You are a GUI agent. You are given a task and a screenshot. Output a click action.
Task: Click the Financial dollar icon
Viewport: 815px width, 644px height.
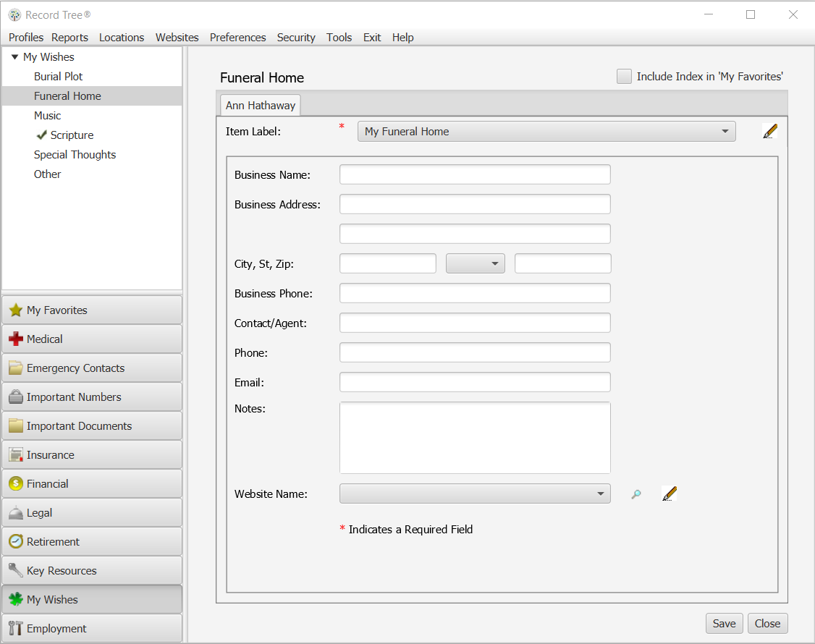point(16,483)
